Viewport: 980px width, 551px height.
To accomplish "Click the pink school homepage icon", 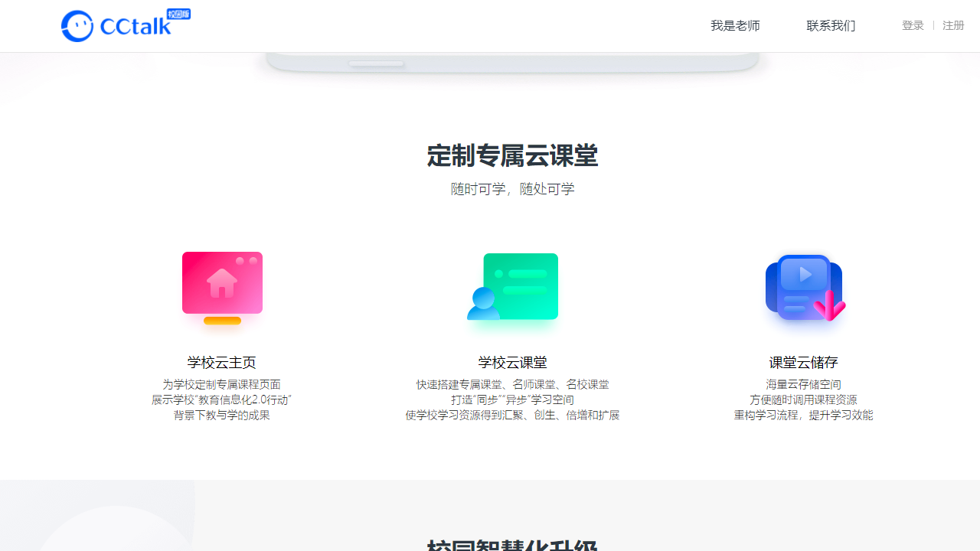I will 222,289.
